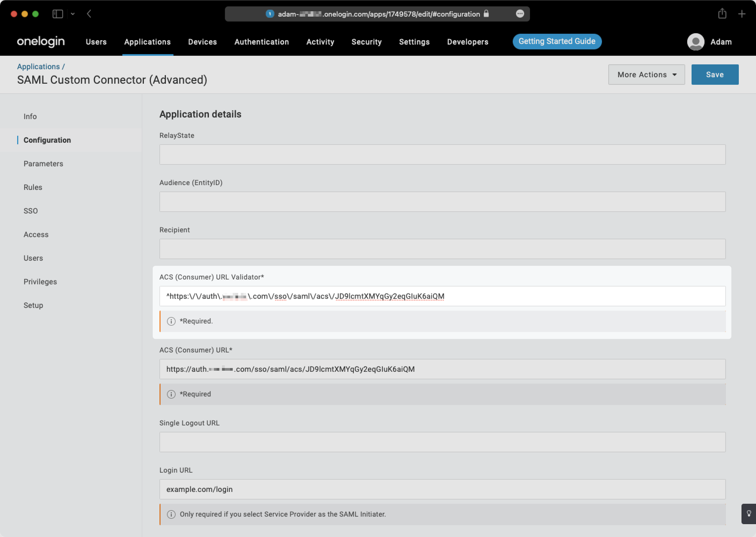Click the Save button
756x537 pixels.
pos(715,74)
